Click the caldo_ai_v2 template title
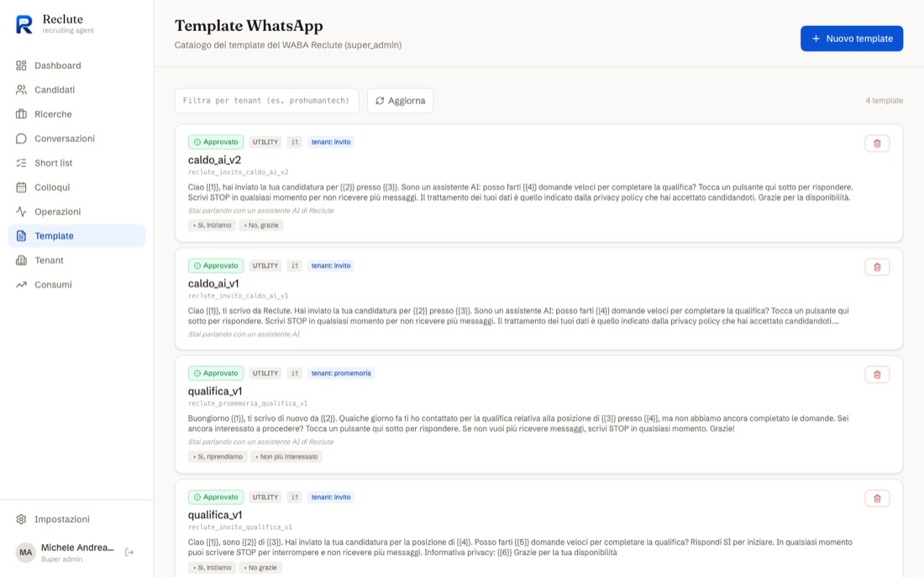 click(214, 160)
